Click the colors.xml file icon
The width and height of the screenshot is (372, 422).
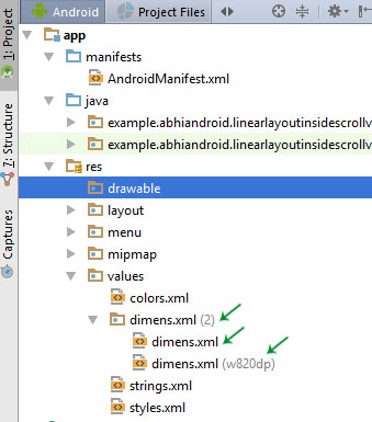tap(117, 297)
